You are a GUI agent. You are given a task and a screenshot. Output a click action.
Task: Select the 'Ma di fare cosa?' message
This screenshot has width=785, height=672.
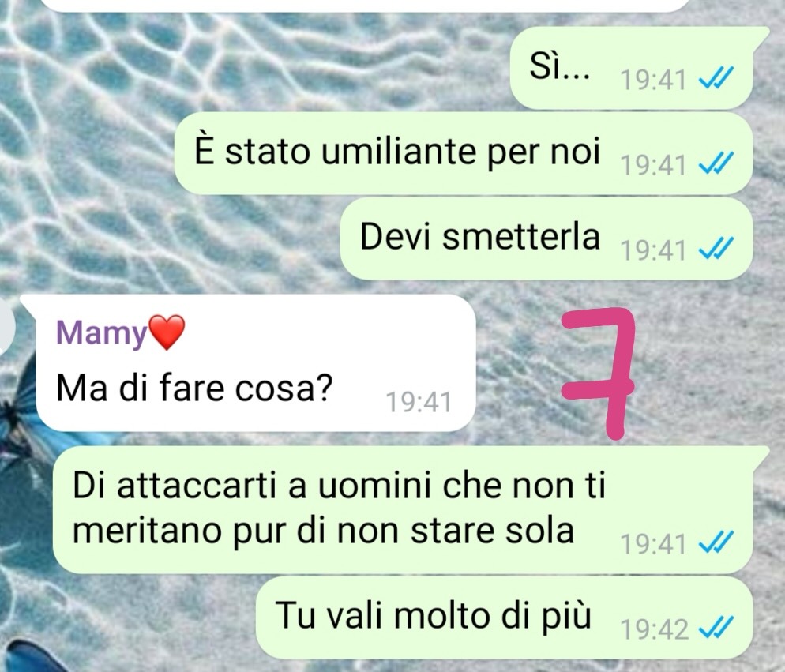coord(255,363)
